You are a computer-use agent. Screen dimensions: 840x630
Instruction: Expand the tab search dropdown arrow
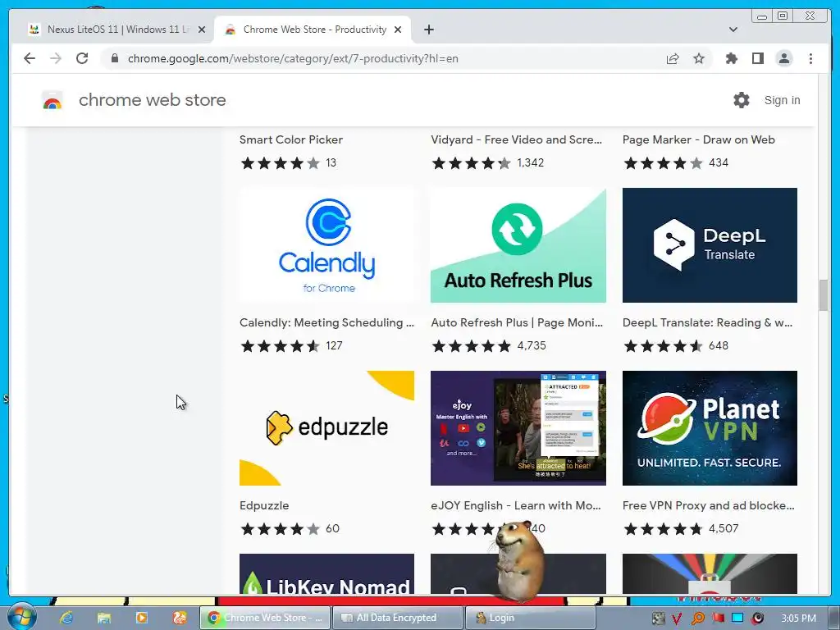point(733,30)
